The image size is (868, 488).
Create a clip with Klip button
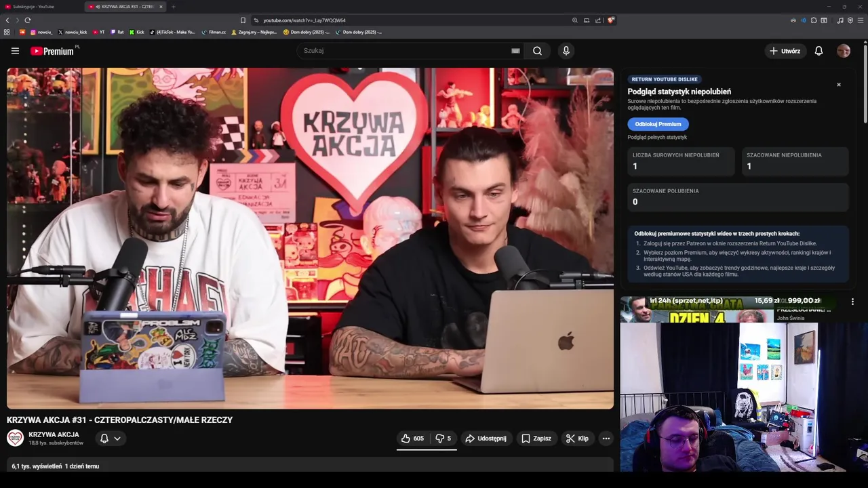click(577, 439)
